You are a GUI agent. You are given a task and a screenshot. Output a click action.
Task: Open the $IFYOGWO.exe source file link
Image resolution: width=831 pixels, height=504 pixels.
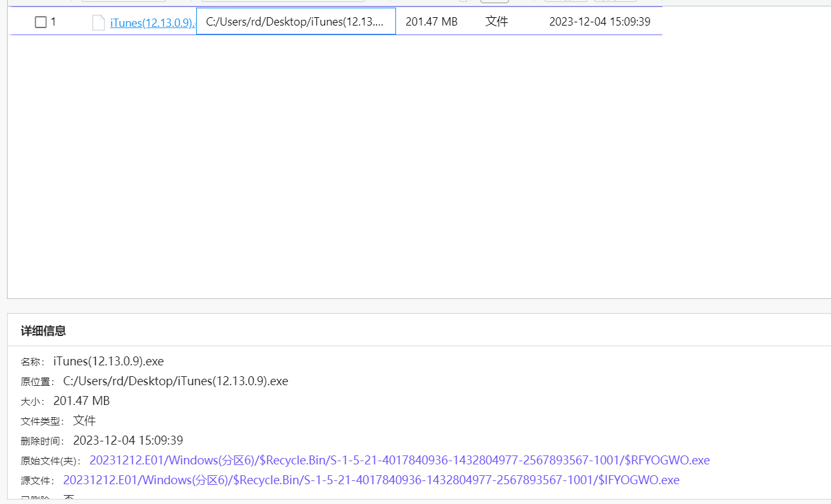[x=371, y=480]
